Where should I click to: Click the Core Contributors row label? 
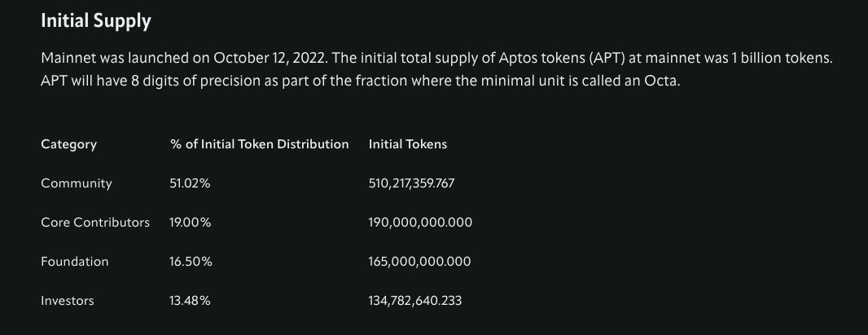tap(95, 223)
